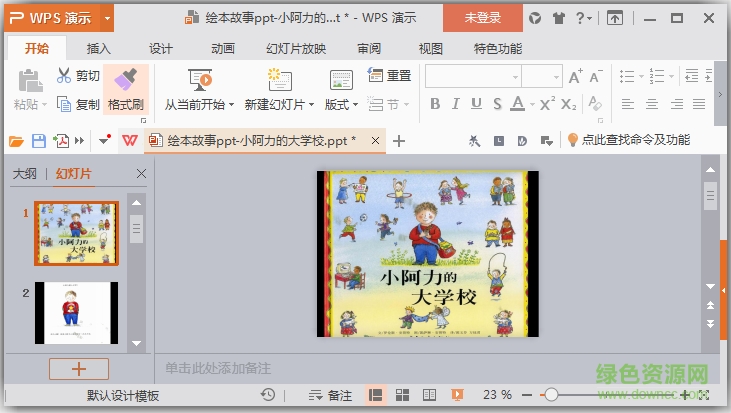
Task: Toggle text shadow S button
Action: pyautogui.click(x=497, y=103)
